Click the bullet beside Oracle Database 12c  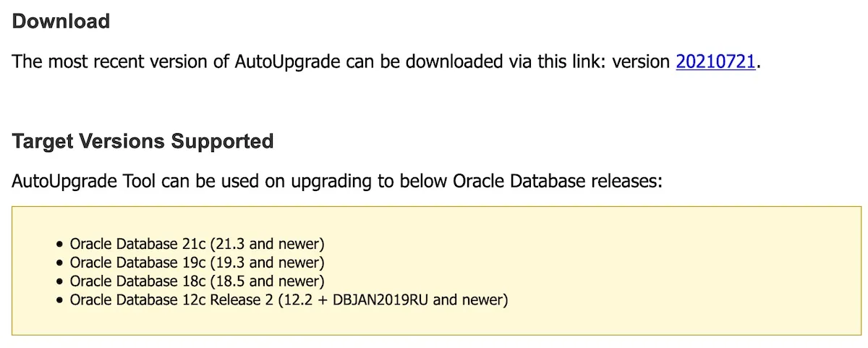point(61,300)
